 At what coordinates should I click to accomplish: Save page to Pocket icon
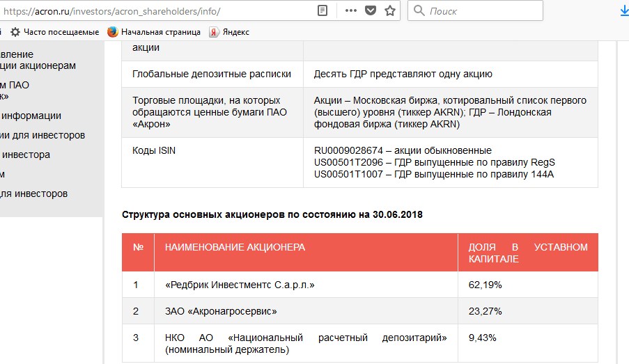371,11
